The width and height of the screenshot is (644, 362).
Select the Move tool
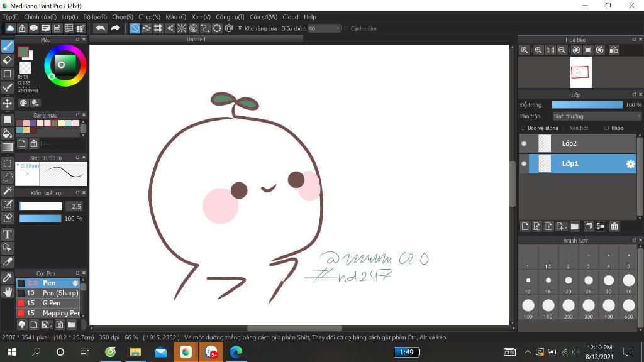coord(8,103)
